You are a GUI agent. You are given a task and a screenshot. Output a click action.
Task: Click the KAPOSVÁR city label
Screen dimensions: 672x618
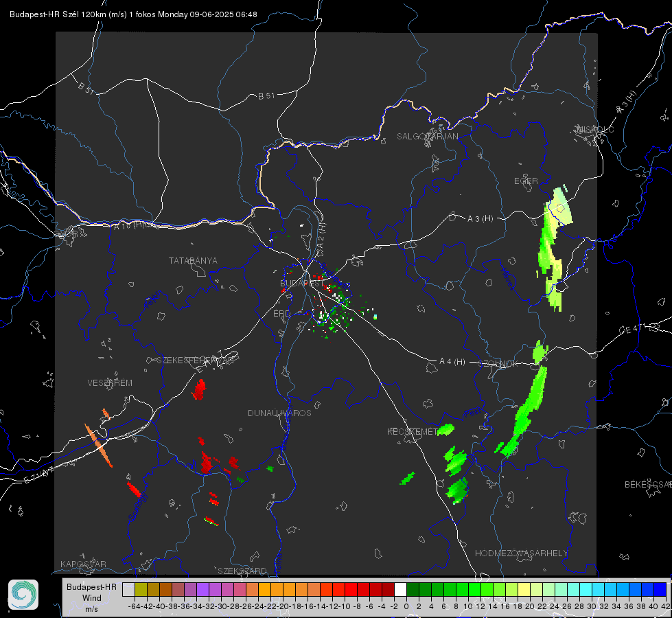pos(83,564)
